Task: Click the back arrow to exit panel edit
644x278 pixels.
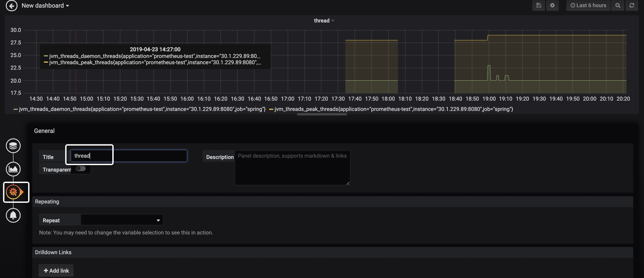Action: pyautogui.click(x=11, y=6)
